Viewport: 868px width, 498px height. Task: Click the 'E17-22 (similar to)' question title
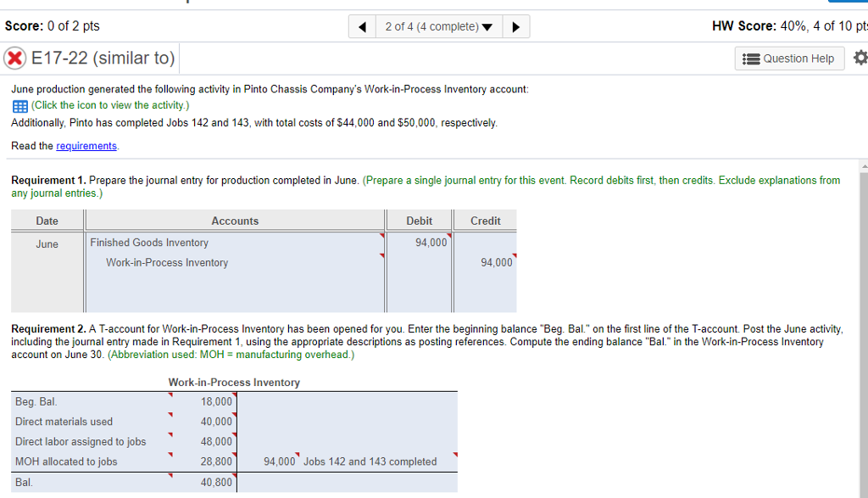103,58
